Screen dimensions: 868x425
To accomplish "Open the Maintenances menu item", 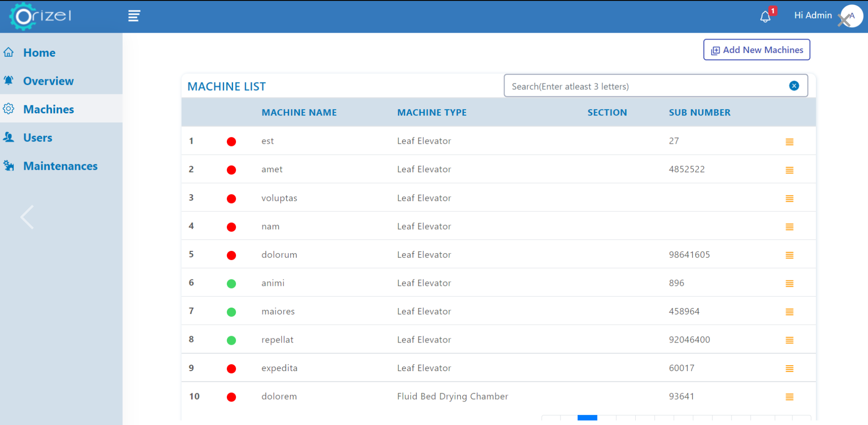I will coord(60,166).
